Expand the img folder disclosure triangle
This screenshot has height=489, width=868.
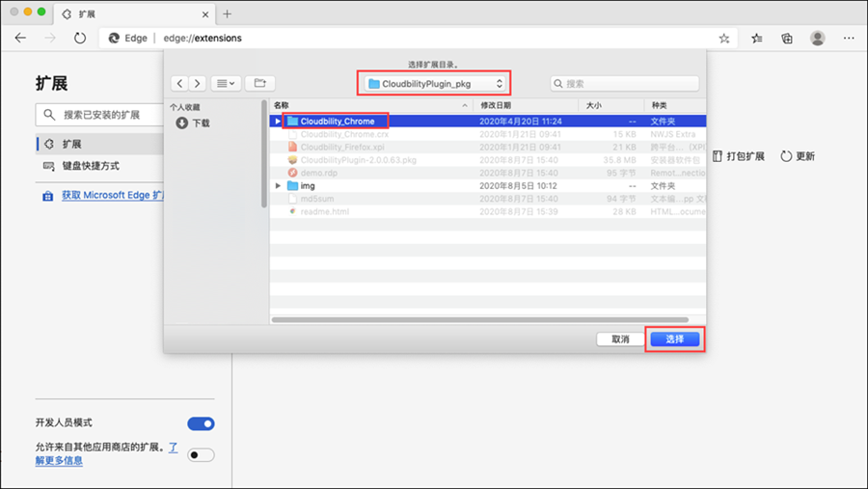278,185
